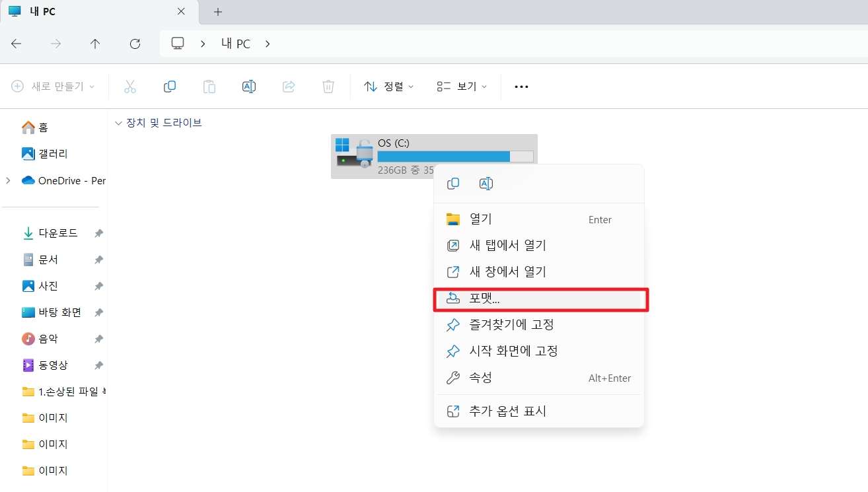
Task: Click Copy icon atop the context menu
Action: click(453, 184)
